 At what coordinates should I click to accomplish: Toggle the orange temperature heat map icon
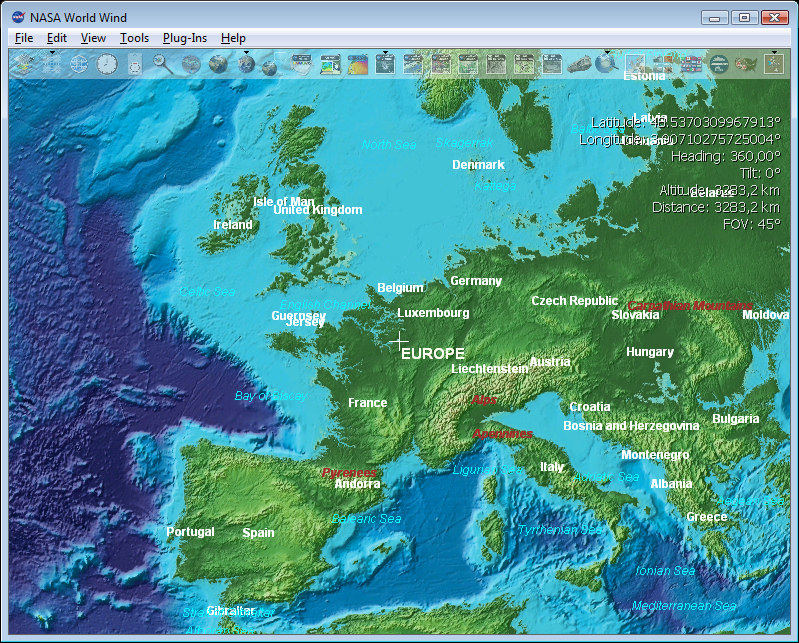pyautogui.click(x=358, y=65)
